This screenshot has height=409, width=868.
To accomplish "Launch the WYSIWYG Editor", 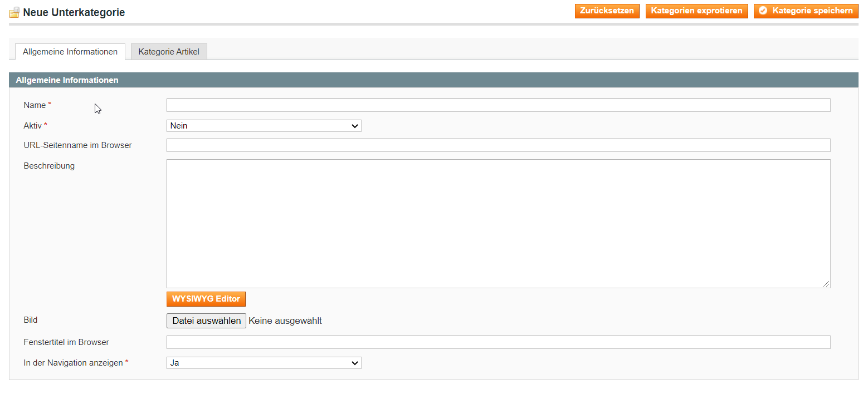I will [x=206, y=299].
